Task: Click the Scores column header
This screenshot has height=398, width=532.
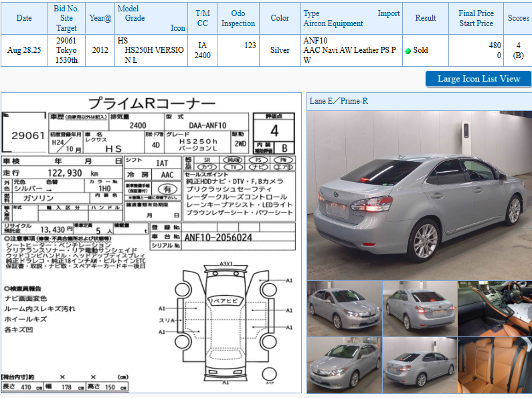Action: 518,18
